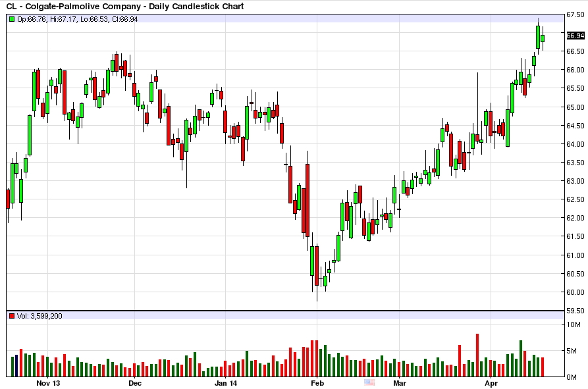This screenshot has width=588, height=389.
Task: Click the 'Apr' date axis label
Action: pyautogui.click(x=491, y=383)
